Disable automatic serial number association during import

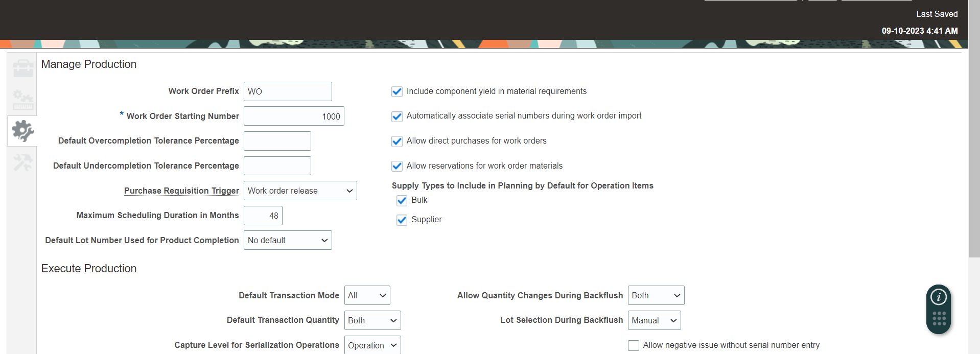(397, 116)
